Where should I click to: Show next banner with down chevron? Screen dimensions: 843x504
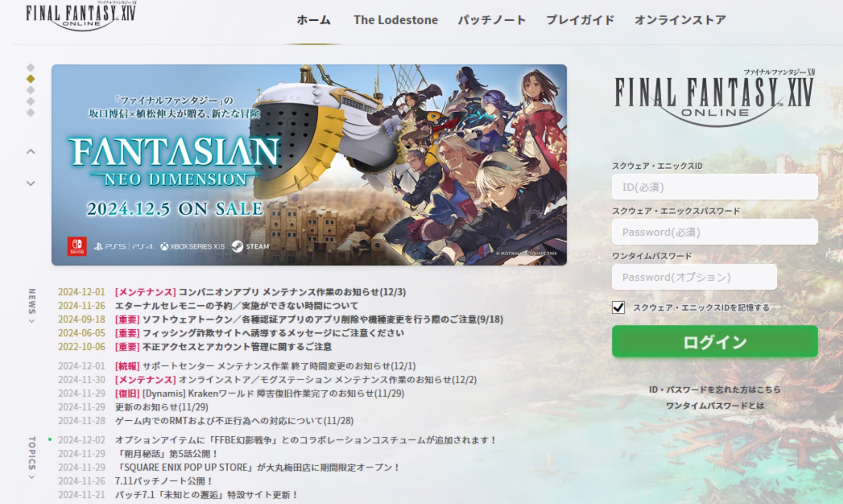pyautogui.click(x=31, y=183)
